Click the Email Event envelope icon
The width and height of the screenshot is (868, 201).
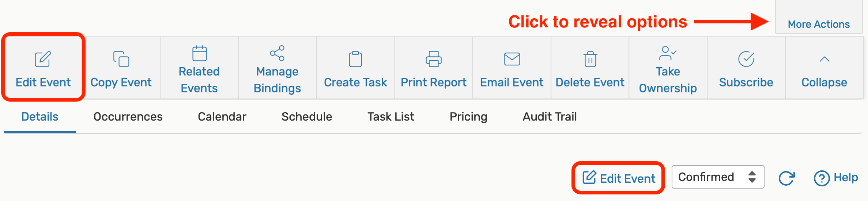pos(512,59)
